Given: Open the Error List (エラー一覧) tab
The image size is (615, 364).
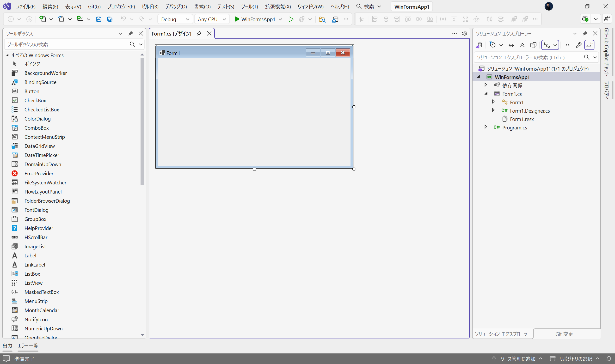Looking at the screenshot, I should (28, 346).
